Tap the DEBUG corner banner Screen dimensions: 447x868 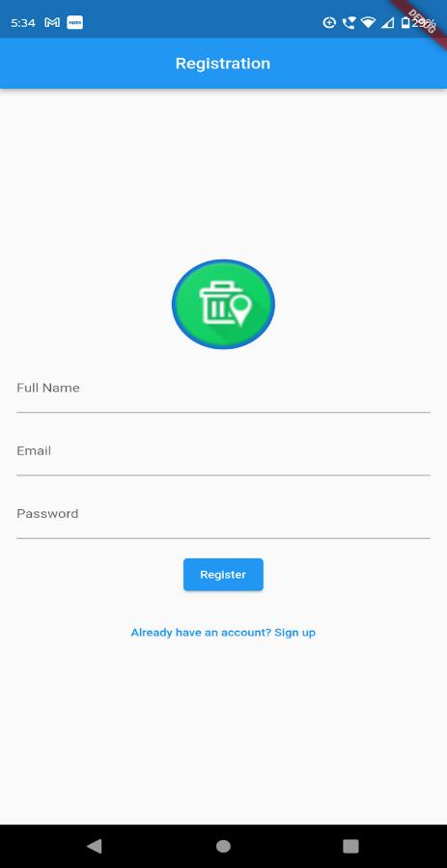point(423,21)
